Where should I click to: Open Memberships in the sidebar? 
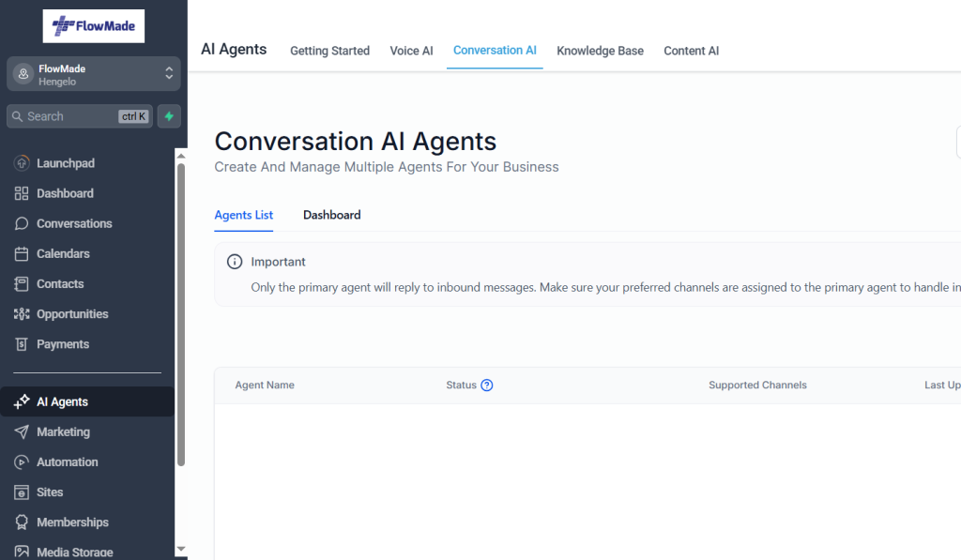72,522
